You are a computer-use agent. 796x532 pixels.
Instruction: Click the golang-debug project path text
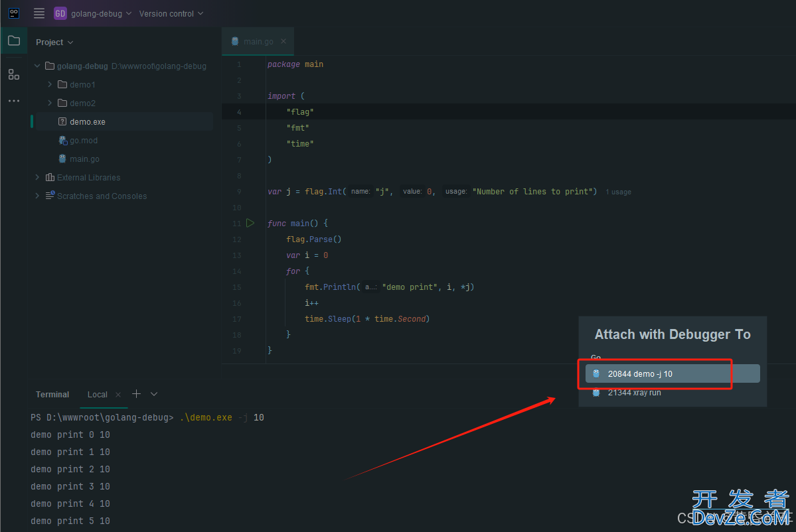159,66
